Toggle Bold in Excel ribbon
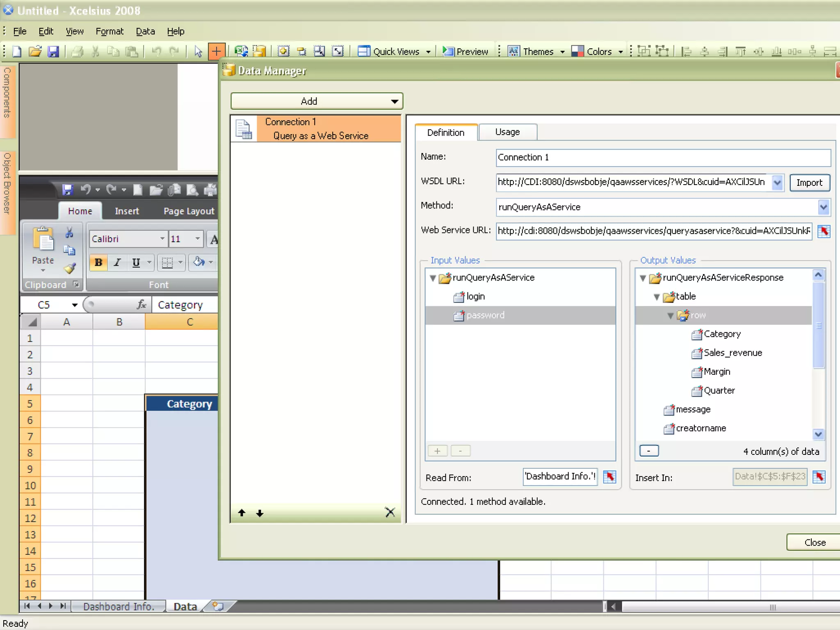 pyautogui.click(x=98, y=262)
